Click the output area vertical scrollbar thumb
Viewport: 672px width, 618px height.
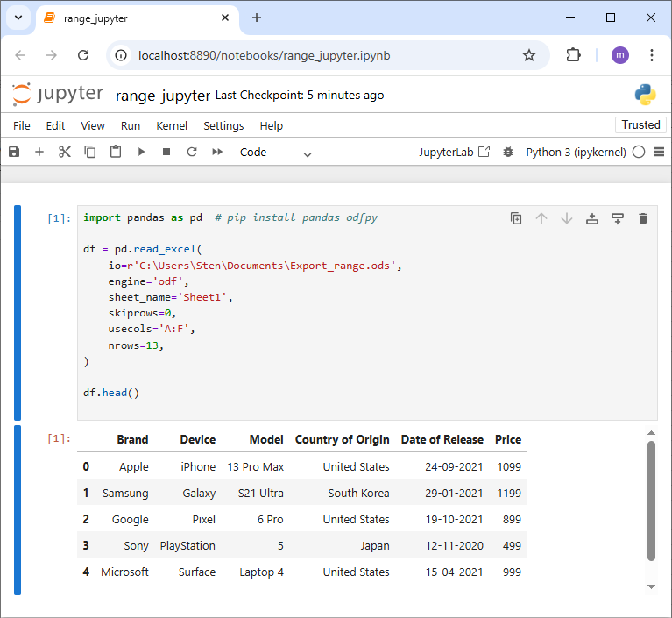pos(651,501)
